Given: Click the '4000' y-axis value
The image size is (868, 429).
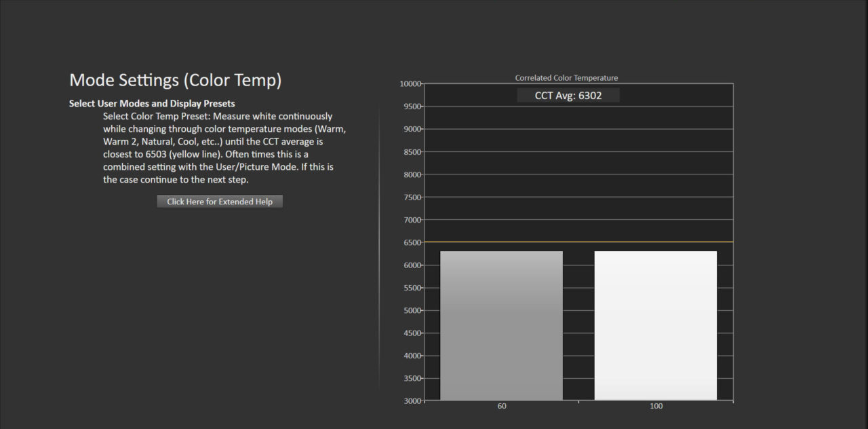Looking at the screenshot, I should click(412, 356).
